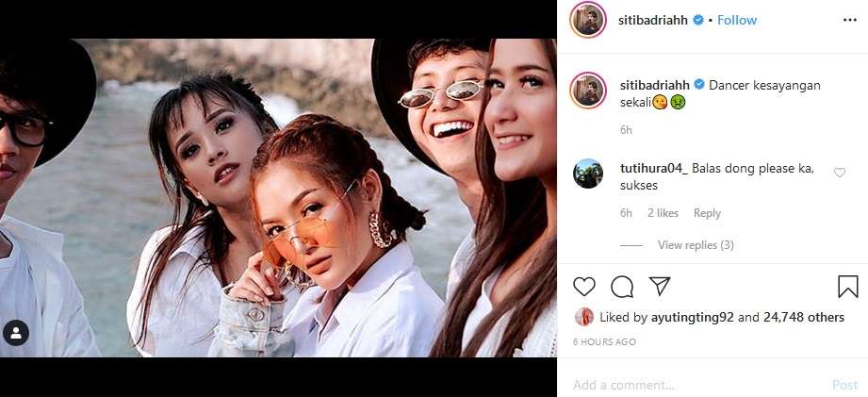Follow sitibadriahh
The image size is (868, 397).
tap(737, 20)
